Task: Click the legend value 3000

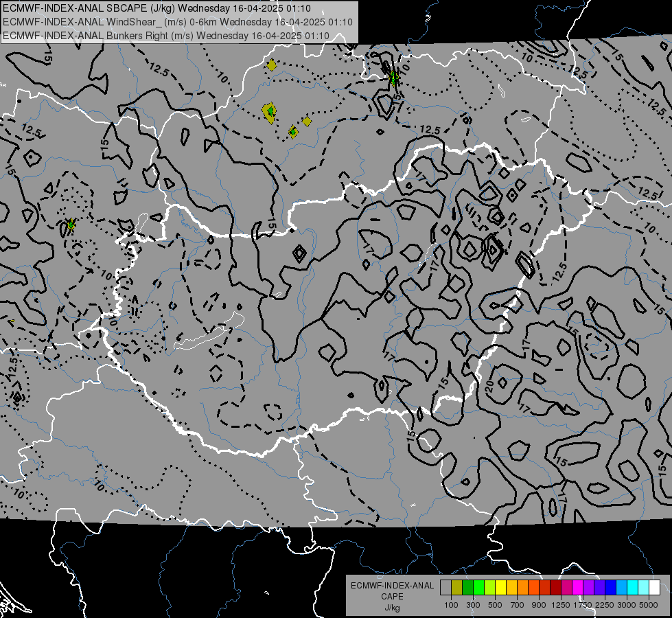Action: point(627,605)
